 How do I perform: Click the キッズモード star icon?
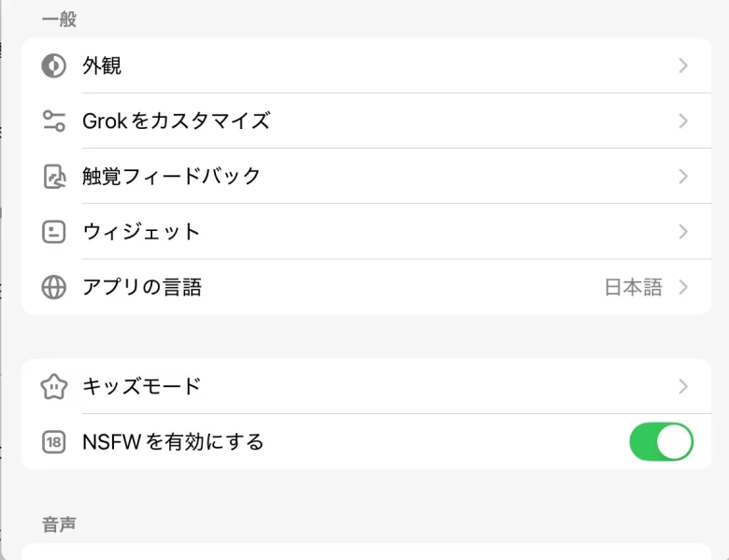(54, 385)
